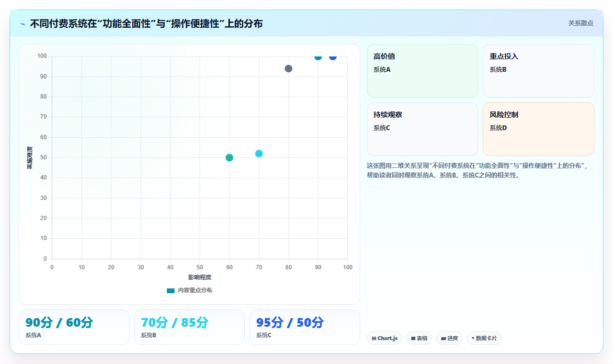Click the 实施难度 y-axis label
The image size is (613, 364).
coord(30,158)
